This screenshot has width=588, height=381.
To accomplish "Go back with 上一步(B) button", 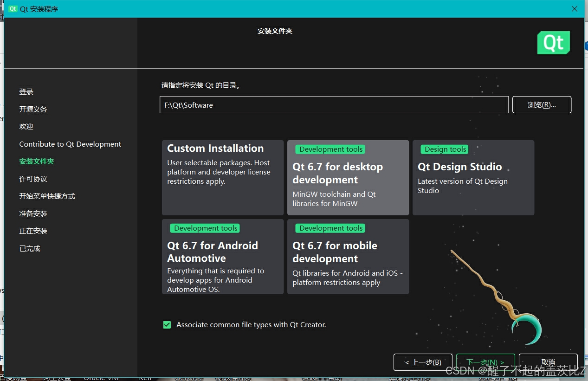I will click(423, 362).
